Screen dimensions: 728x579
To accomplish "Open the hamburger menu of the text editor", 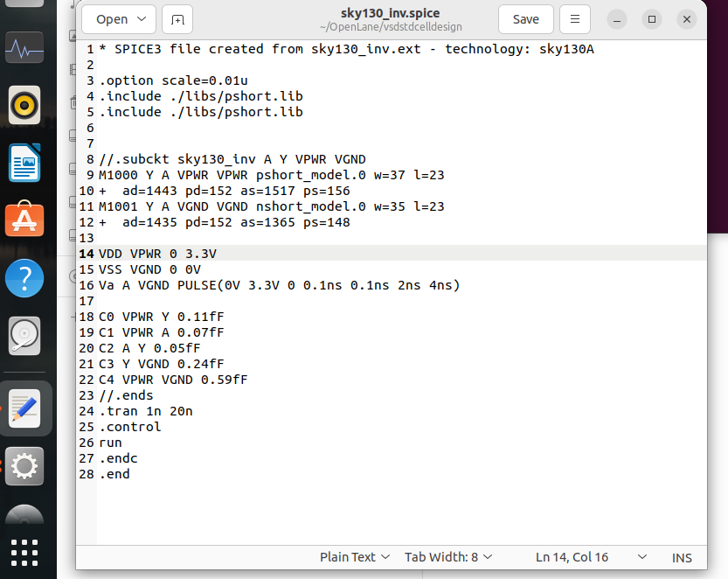I will point(574,19).
